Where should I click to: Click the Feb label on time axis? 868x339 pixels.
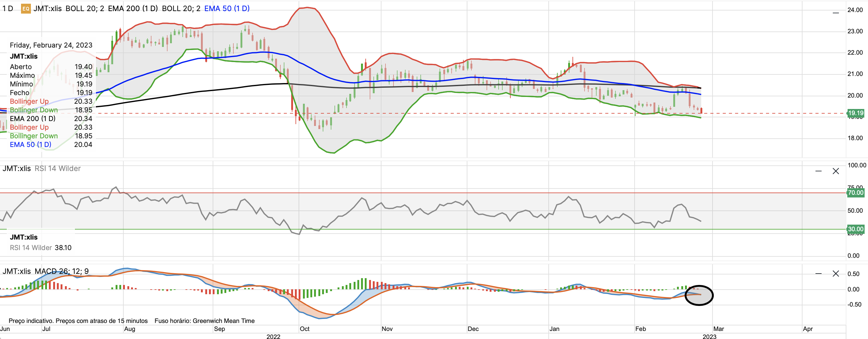click(x=640, y=329)
